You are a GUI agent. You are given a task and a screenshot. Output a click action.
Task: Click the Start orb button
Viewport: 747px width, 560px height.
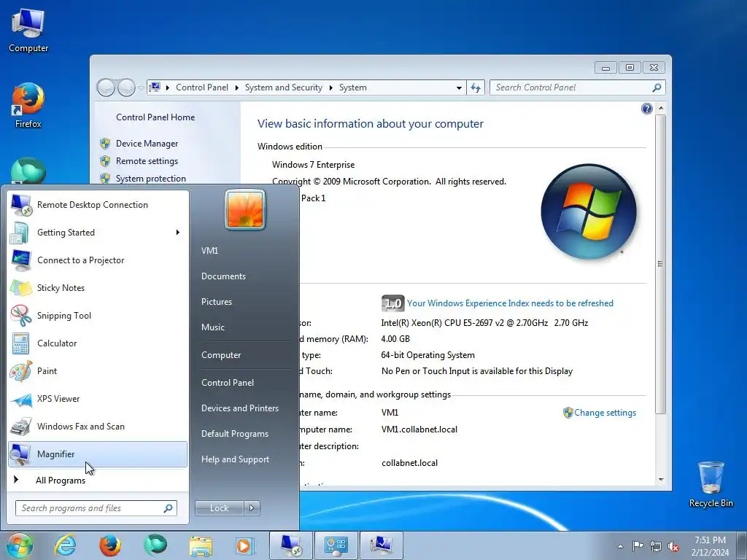tap(20, 545)
